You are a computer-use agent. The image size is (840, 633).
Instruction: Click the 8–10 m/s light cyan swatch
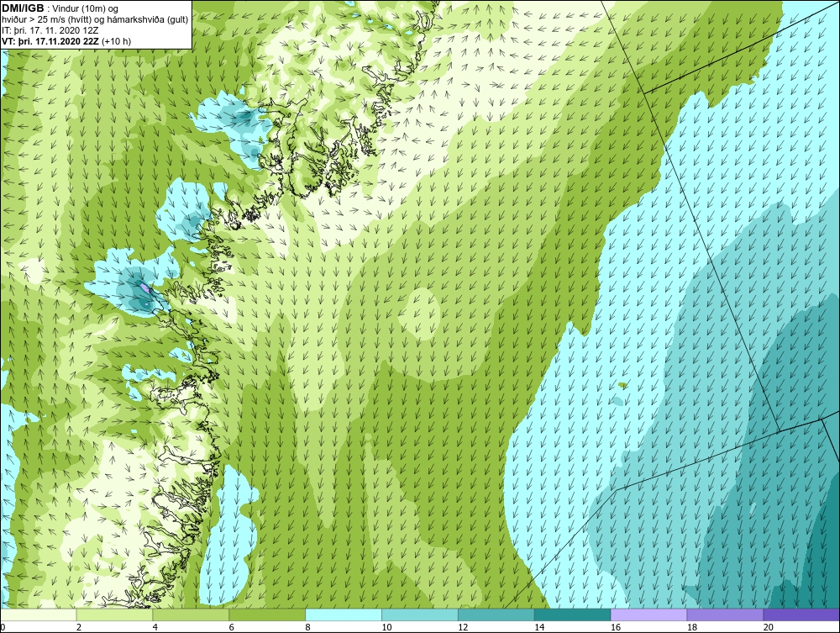[344, 615]
